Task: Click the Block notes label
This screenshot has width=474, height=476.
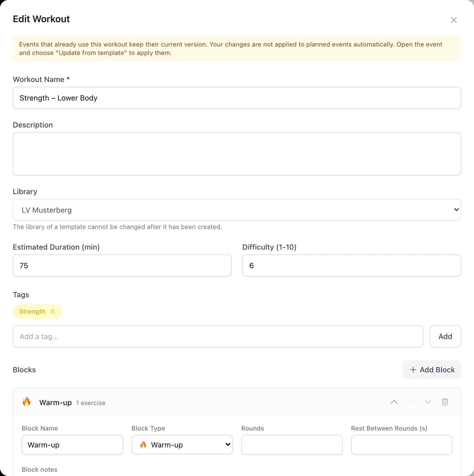Action: tap(39, 470)
